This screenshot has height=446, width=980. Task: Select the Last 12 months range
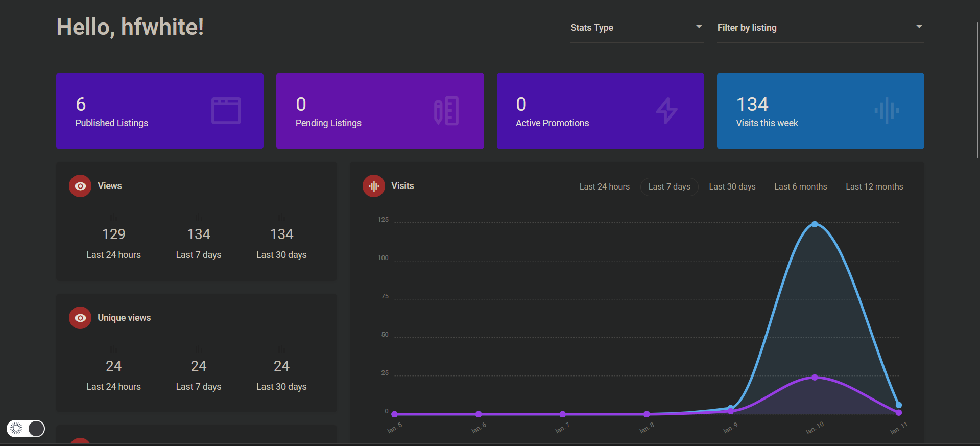coord(874,187)
